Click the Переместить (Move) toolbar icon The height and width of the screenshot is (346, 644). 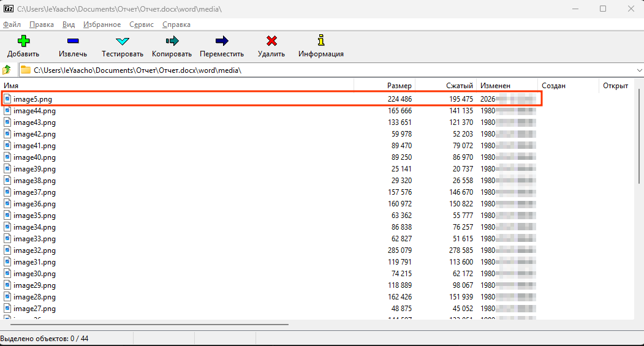[x=222, y=40]
